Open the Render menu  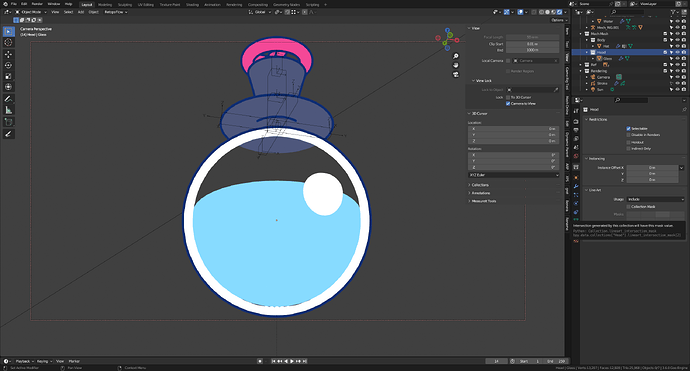[37, 4]
